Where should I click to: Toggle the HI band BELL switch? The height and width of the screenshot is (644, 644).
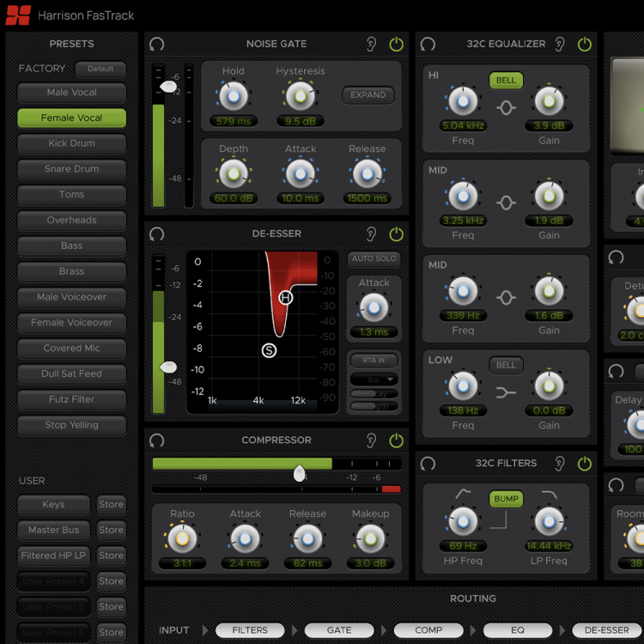506,81
